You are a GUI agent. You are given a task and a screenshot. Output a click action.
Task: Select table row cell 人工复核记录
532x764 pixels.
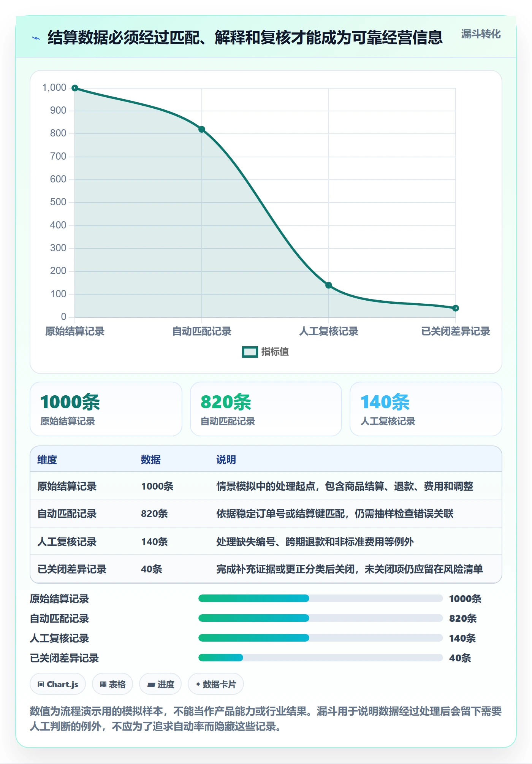click(67, 542)
